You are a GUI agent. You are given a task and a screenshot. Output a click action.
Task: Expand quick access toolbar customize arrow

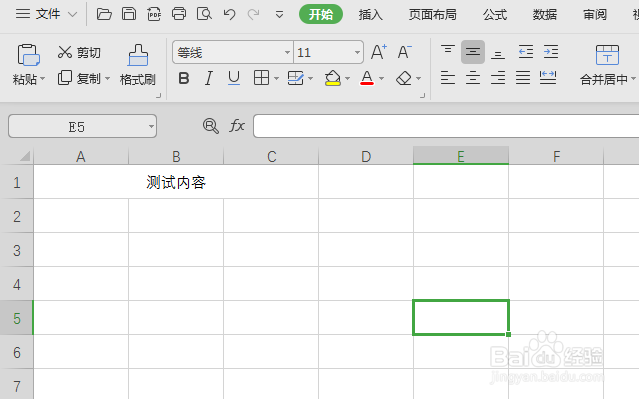coord(279,15)
